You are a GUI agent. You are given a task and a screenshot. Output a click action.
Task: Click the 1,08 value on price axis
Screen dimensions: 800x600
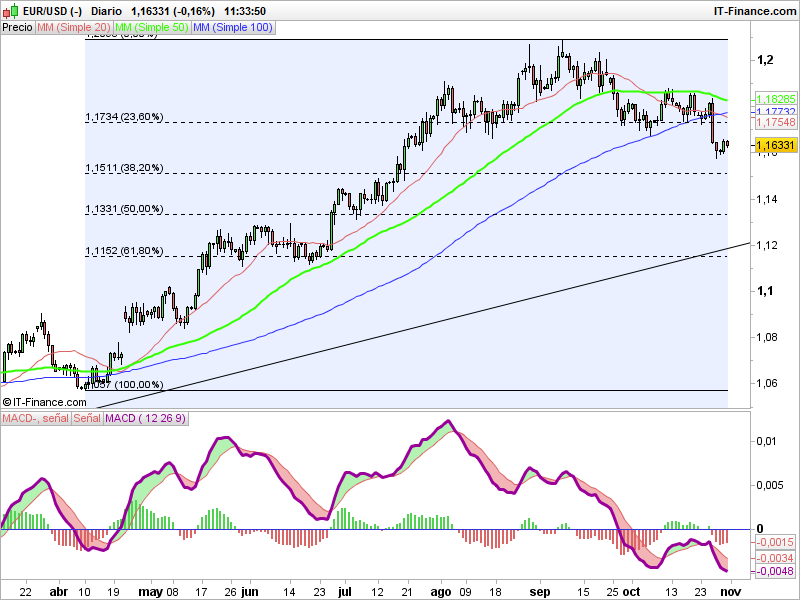coord(767,337)
